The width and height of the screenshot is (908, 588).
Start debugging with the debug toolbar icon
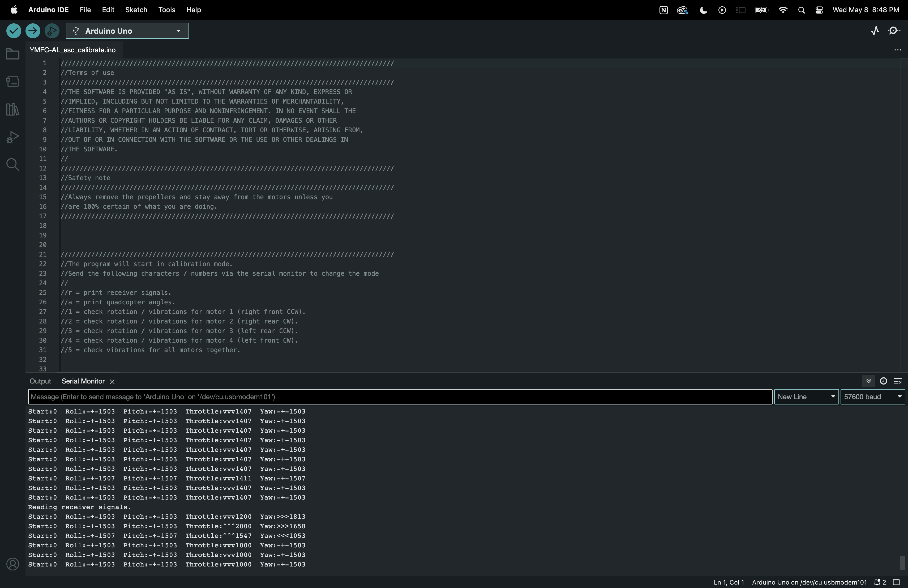52,31
